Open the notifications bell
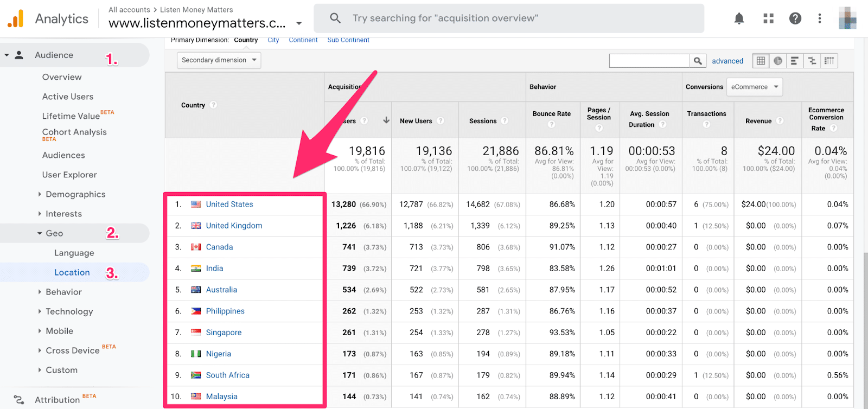 point(739,18)
